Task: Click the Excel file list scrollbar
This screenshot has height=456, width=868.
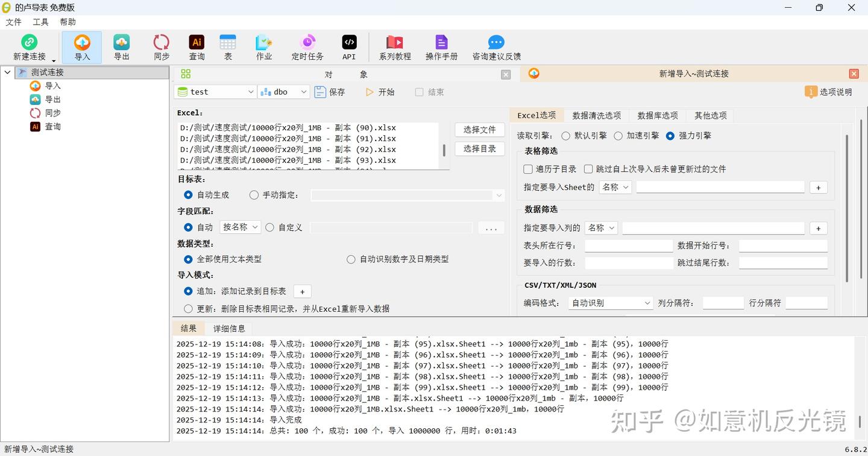Action: 444,150
